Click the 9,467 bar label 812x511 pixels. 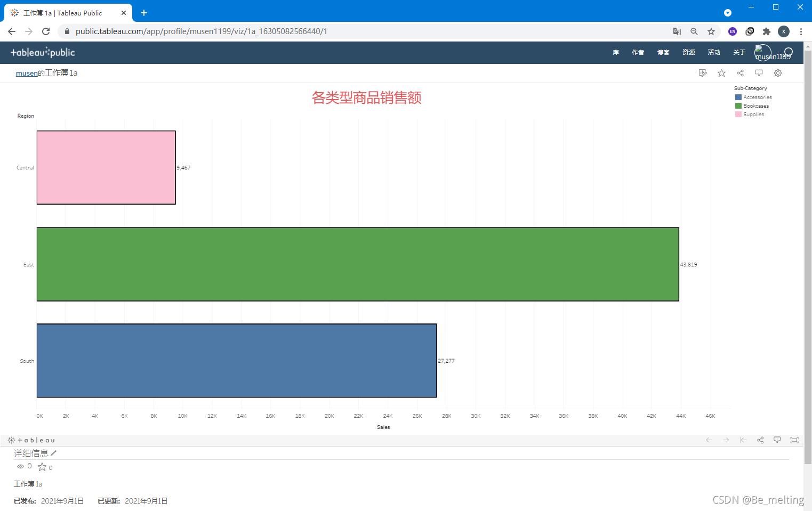coord(183,167)
